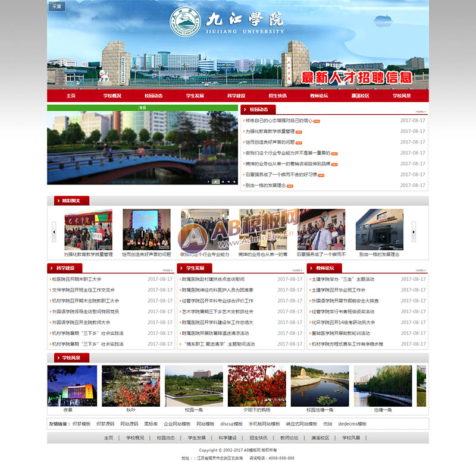Click MORE link in 学生发展 section
This screenshot has height=462, width=476.
(x=297, y=271)
